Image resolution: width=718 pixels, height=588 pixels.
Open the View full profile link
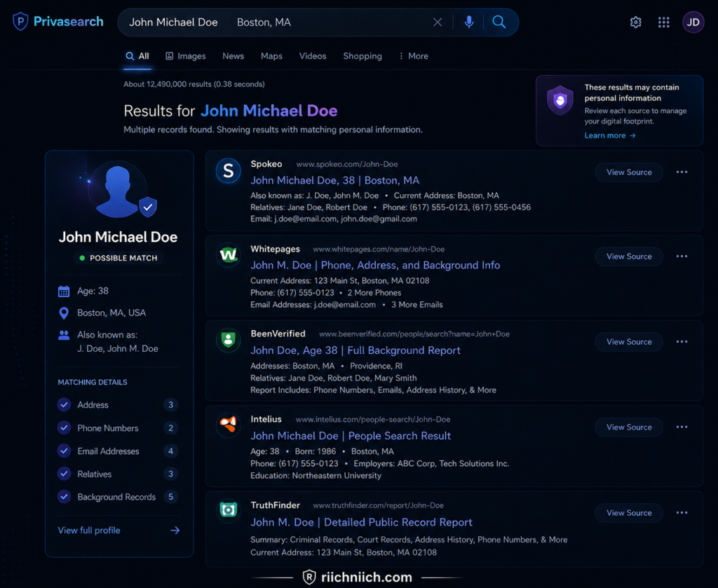[89, 531]
